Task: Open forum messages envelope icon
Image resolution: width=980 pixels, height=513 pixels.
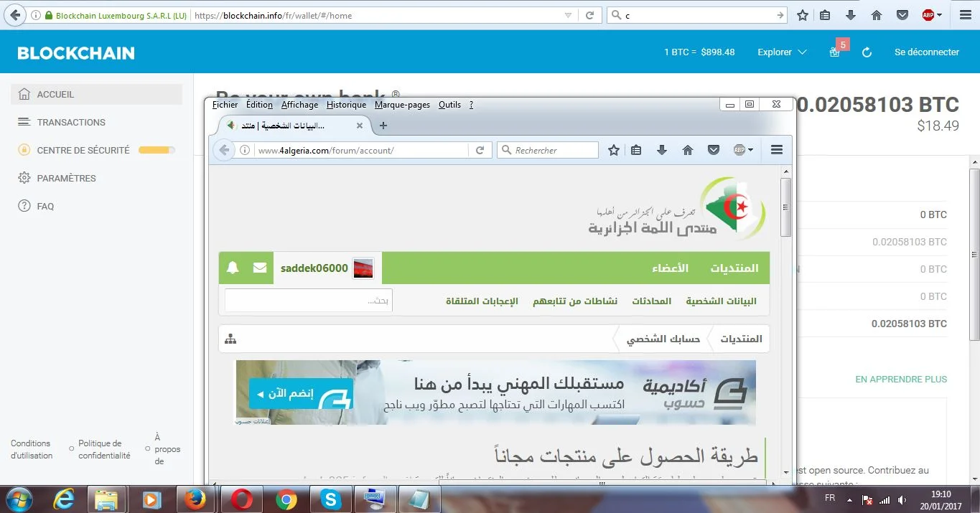Action: click(260, 268)
